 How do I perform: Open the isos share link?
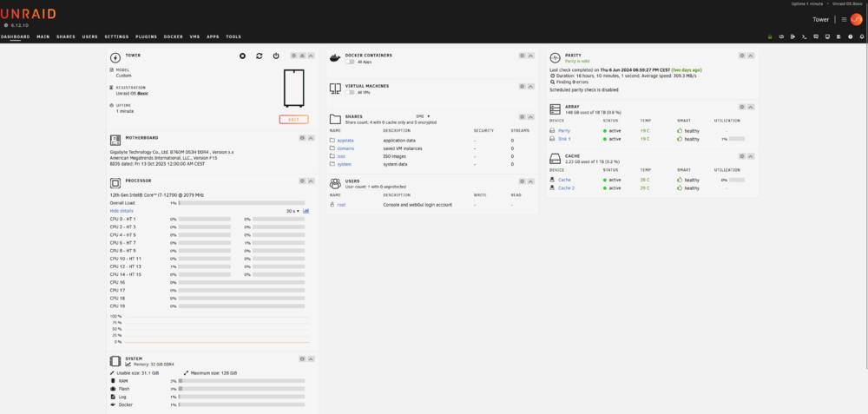point(341,156)
